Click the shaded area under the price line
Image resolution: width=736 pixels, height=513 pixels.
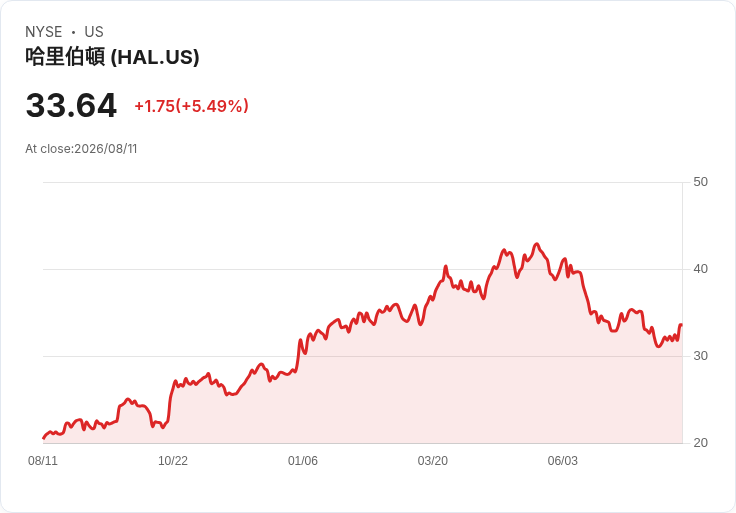click(x=376, y=399)
